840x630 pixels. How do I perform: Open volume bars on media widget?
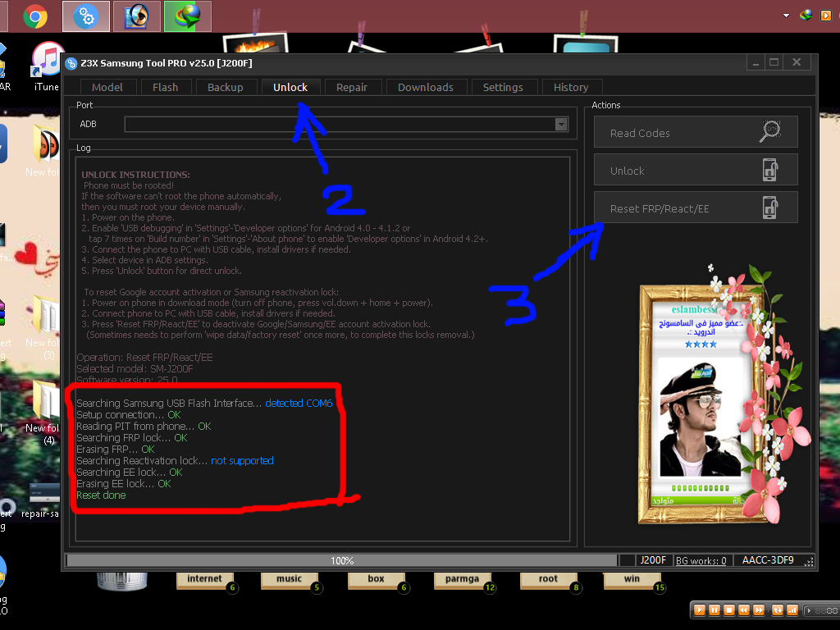coord(792,610)
